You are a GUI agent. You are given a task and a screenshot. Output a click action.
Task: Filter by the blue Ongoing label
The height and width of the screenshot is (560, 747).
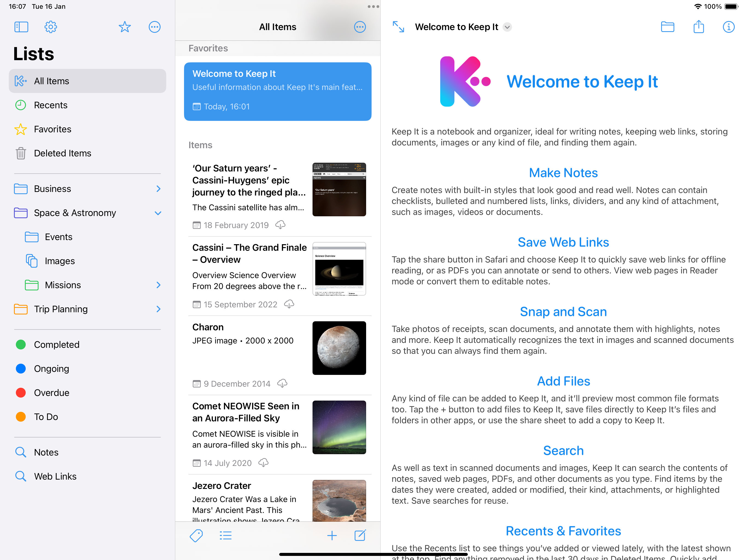point(87,369)
